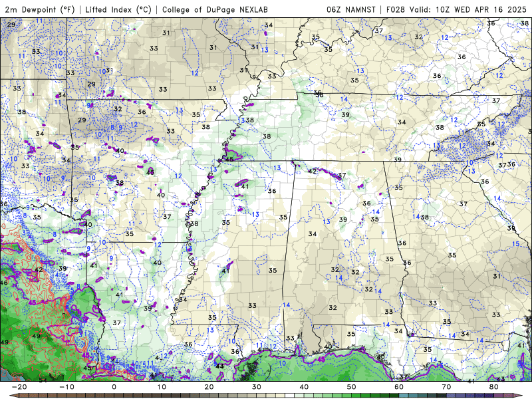Click the -10 label on the color scale
The width and height of the screenshot is (532, 399).
click(x=66, y=387)
